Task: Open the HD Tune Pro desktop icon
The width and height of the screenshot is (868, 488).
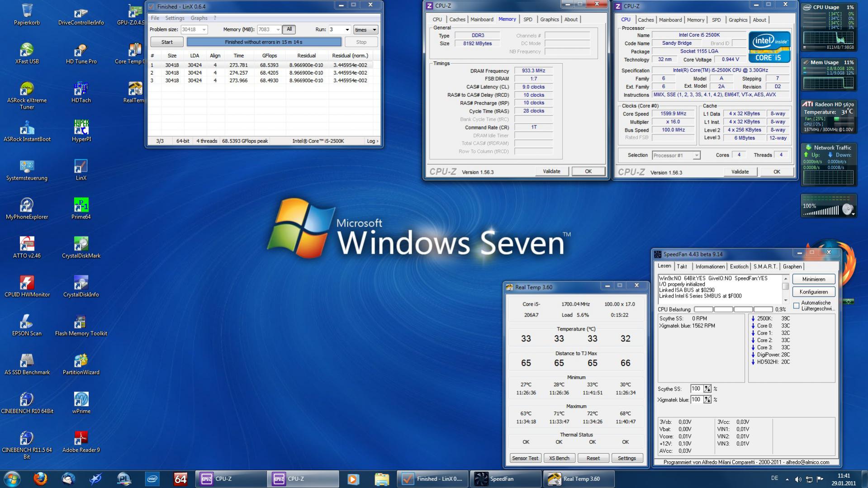Action: coord(81,54)
